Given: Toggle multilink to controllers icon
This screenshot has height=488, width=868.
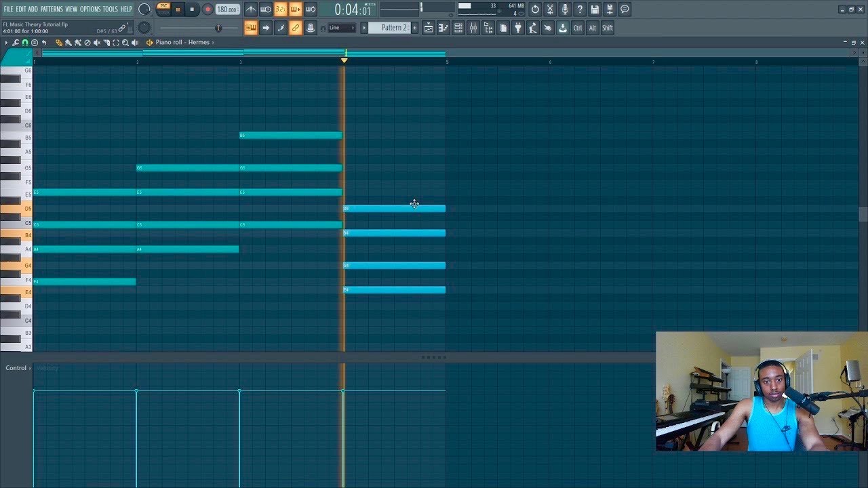Looking at the screenshot, I should click(x=296, y=28).
